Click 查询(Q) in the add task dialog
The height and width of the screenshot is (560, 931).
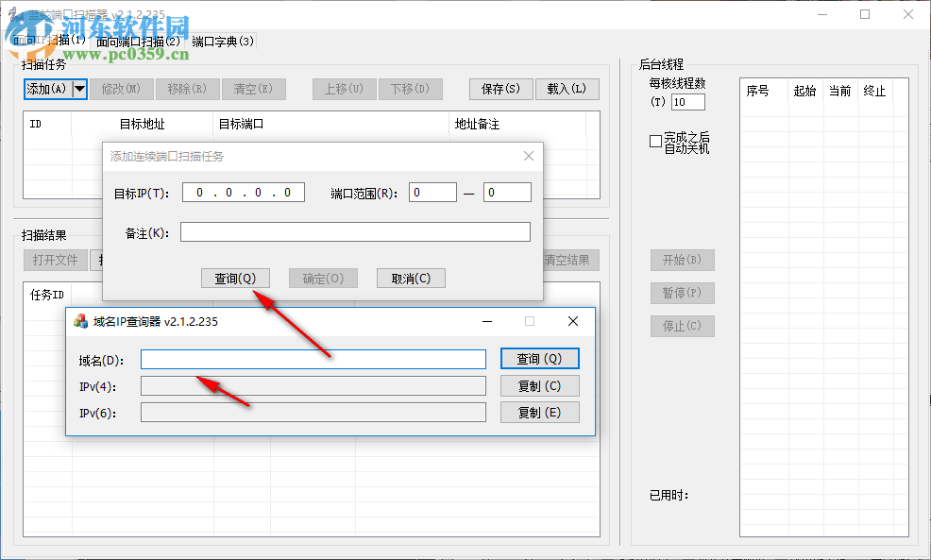pyautogui.click(x=235, y=279)
